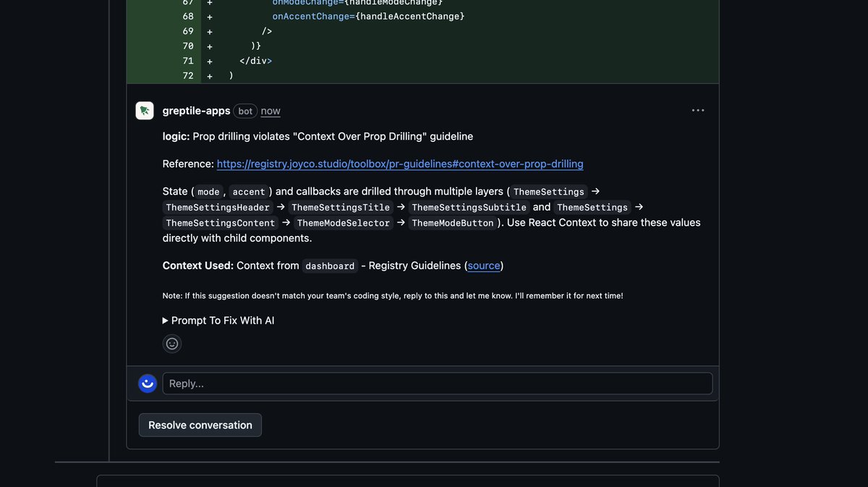
Task: Click diff line number 71
Action: pos(188,61)
